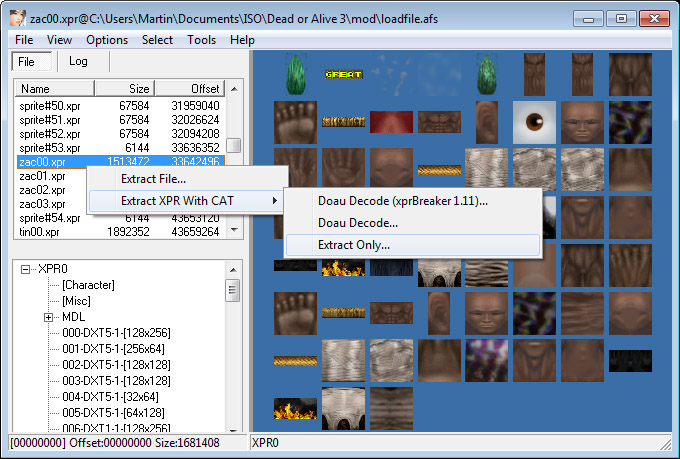Select texture 001-DXT5-1-[256x64] node

(113, 349)
